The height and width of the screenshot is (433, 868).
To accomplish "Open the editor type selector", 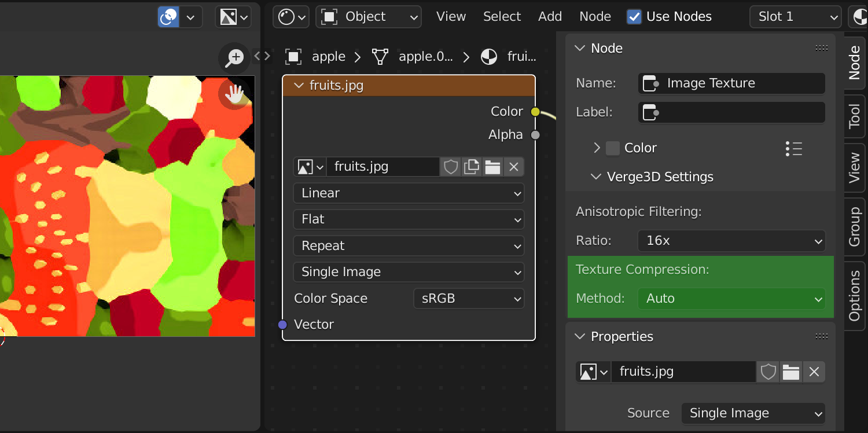I will coord(291,17).
